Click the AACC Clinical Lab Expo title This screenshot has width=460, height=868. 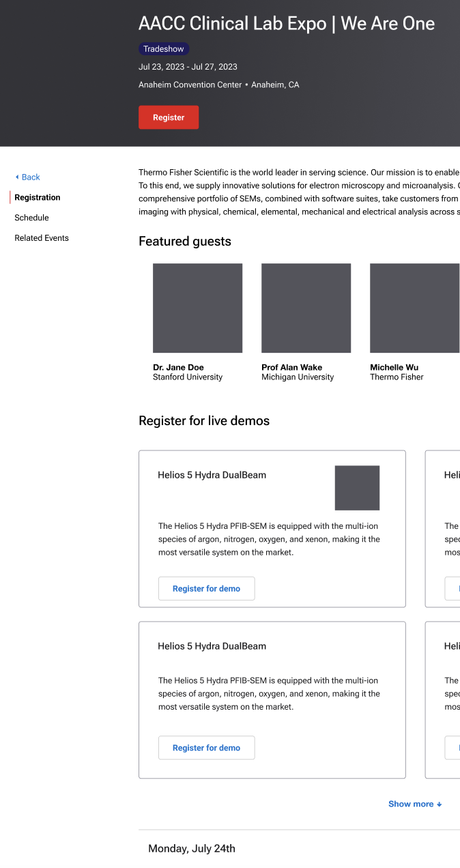pos(287,24)
